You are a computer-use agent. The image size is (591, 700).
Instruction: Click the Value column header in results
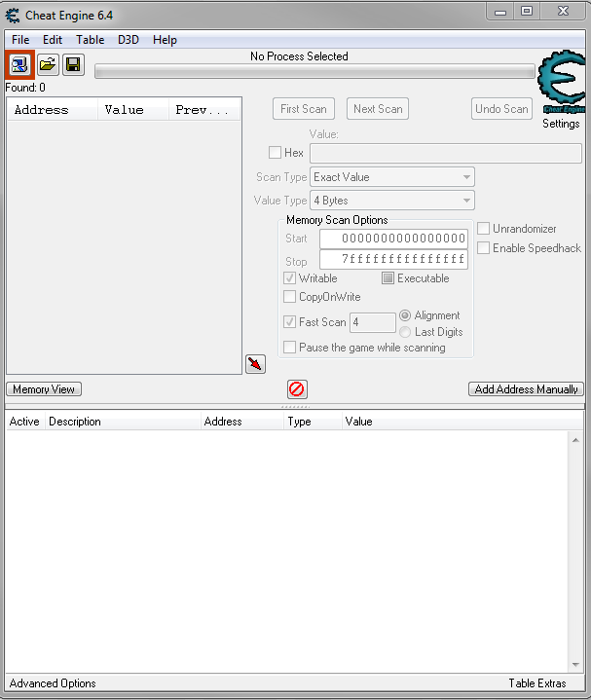point(133,110)
